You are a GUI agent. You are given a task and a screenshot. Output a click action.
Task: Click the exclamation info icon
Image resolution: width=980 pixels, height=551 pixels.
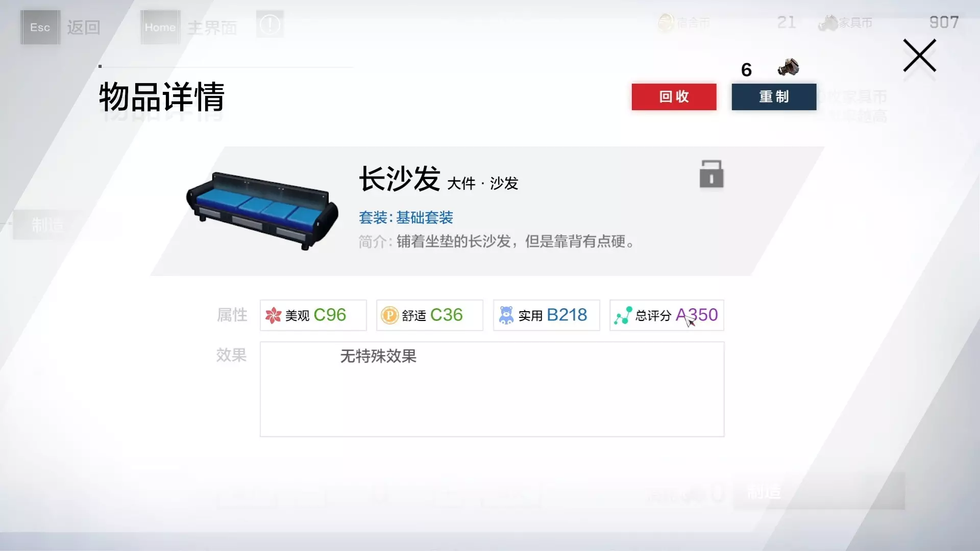pos(270,24)
